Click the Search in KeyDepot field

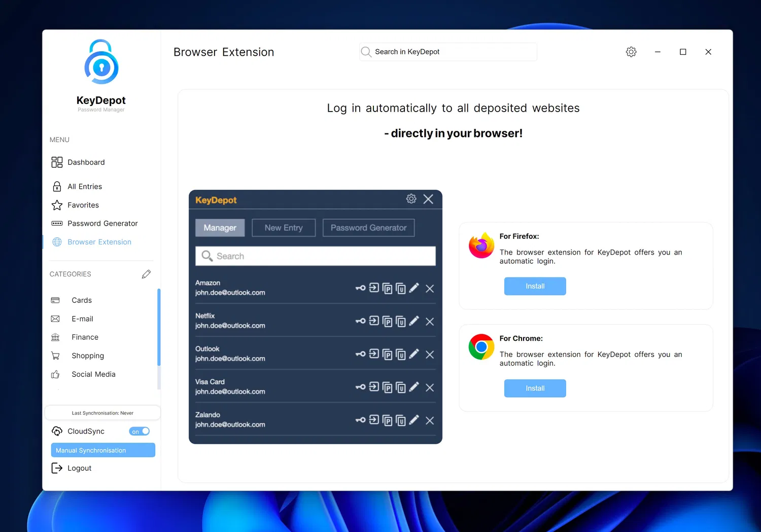click(x=448, y=52)
